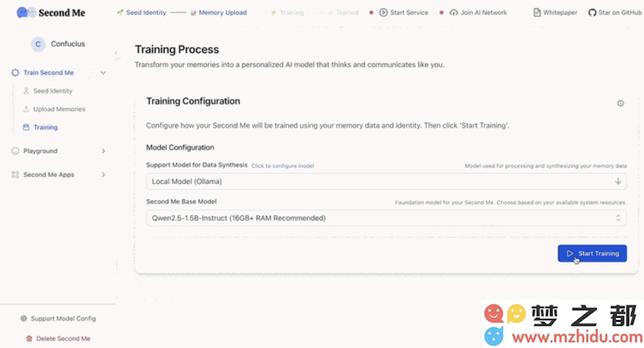The width and height of the screenshot is (644, 348).
Task: Open the Local Model (Ollama) dropdown
Action: tap(386, 181)
